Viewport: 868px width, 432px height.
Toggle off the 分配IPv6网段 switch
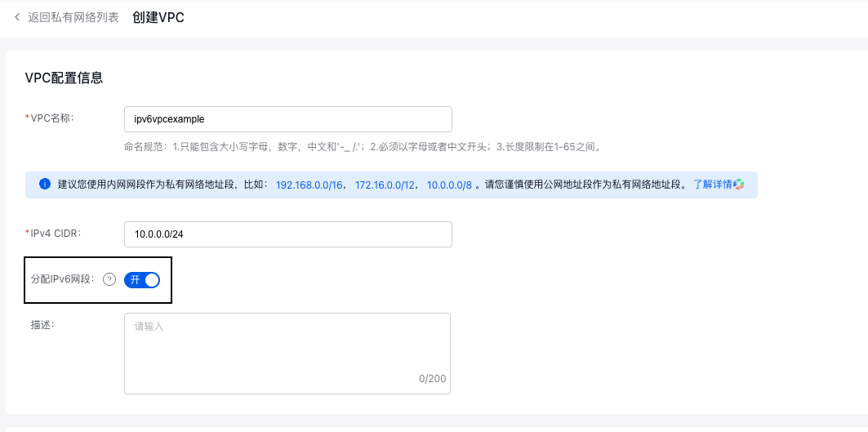[x=142, y=280]
